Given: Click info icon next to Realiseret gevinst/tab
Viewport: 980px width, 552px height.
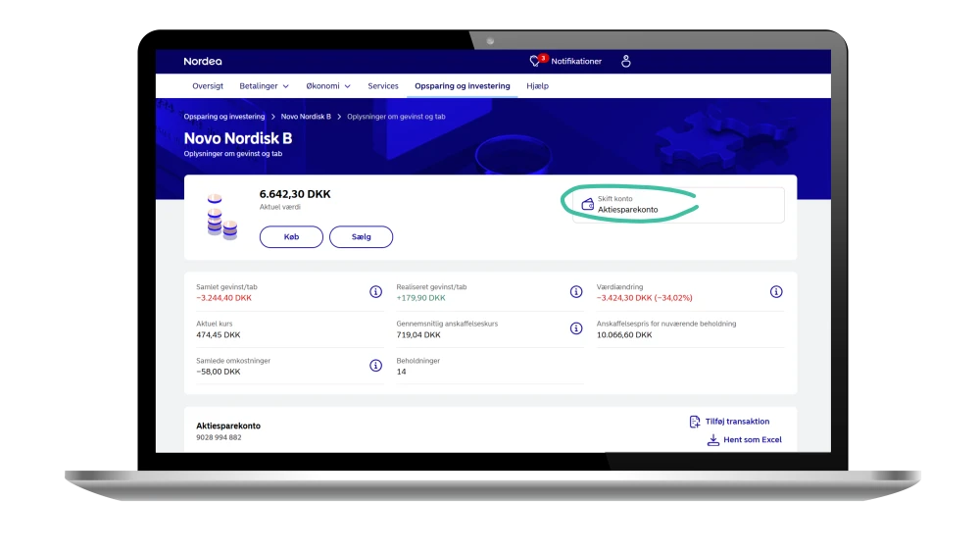Looking at the screenshot, I should (x=576, y=292).
